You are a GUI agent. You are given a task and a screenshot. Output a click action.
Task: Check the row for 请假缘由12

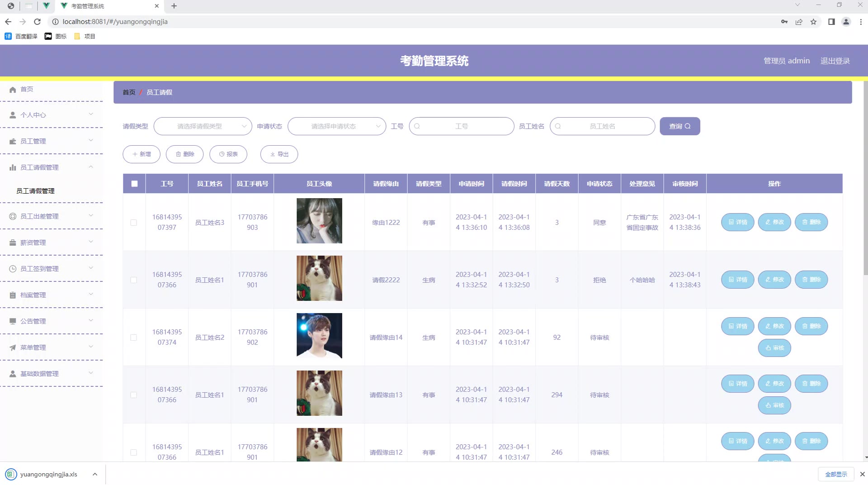[x=133, y=452]
